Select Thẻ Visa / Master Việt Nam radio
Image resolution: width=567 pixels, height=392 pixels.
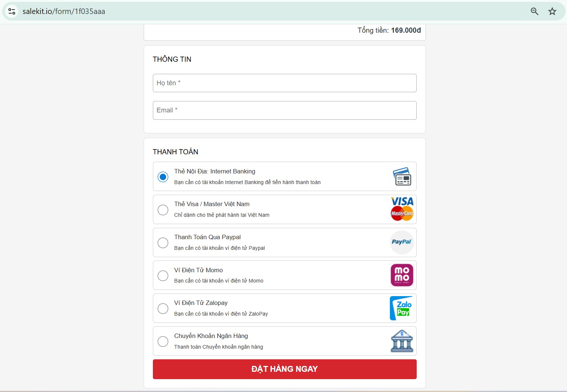[x=163, y=210]
